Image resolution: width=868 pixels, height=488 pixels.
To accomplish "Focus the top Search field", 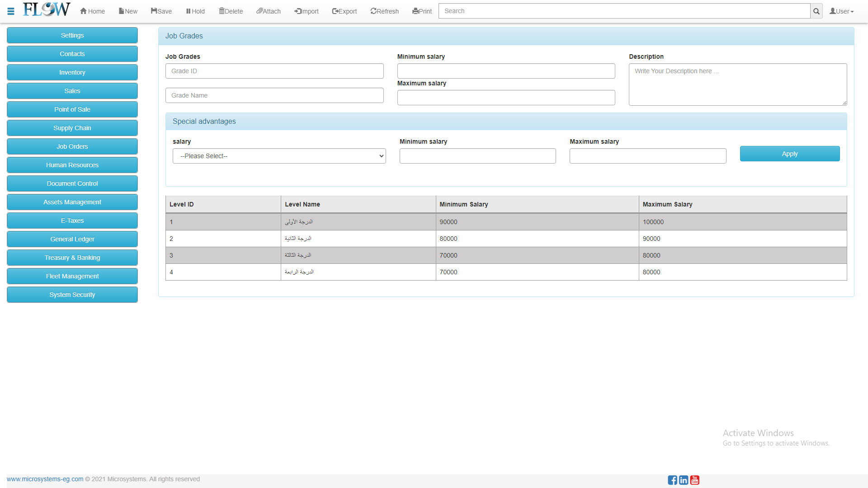I will (624, 11).
